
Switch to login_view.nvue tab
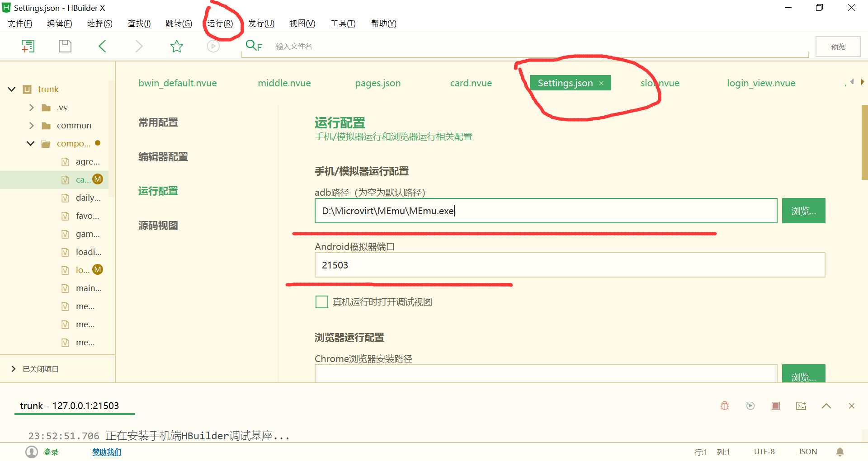pyautogui.click(x=761, y=83)
